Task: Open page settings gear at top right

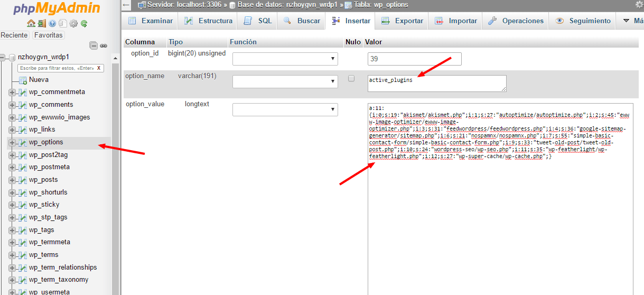Action: (639, 5)
